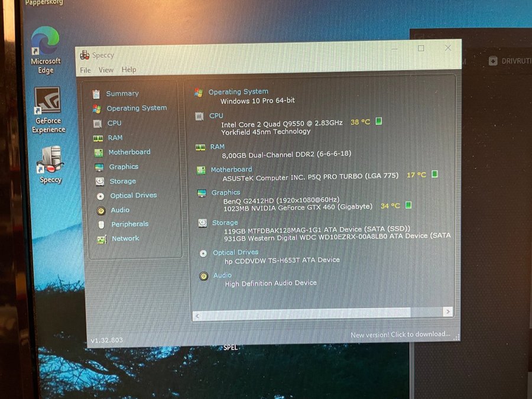The height and width of the screenshot is (399, 532).
Task: Click the Optical Drives heading link
Action: [235, 252]
